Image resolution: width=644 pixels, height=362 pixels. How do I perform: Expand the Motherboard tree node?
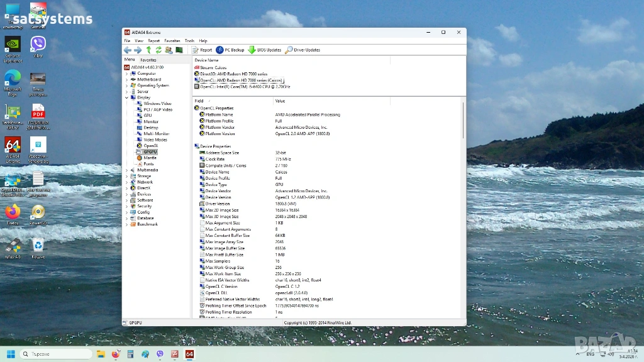(126, 80)
